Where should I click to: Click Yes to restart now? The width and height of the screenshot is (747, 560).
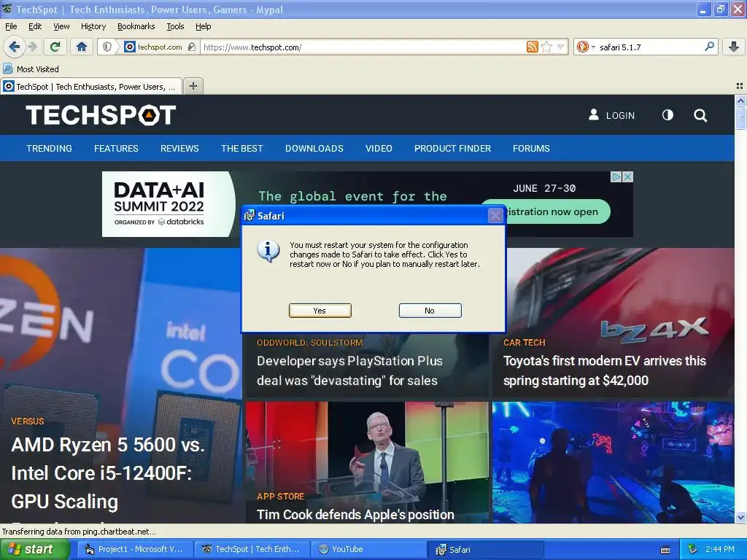(320, 311)
